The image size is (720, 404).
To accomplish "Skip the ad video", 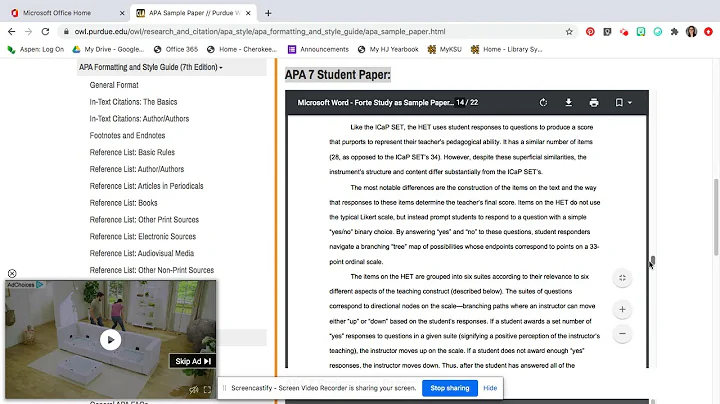I will coord(192,361).
